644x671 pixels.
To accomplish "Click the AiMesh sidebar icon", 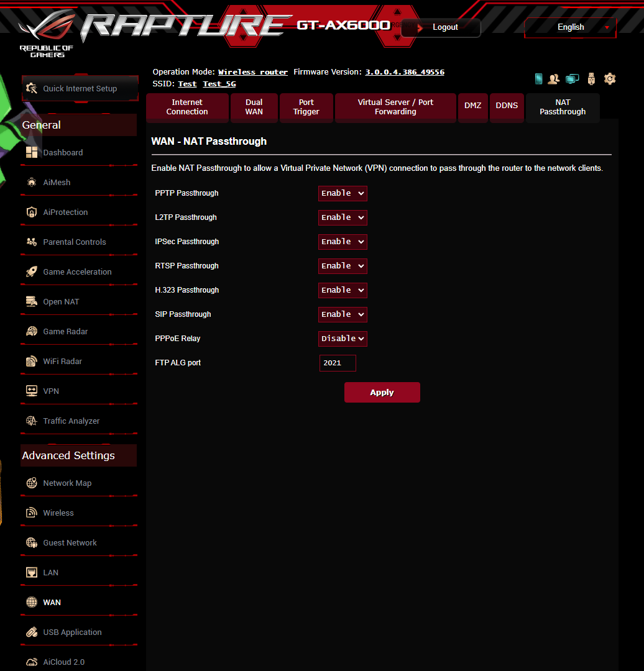I will (32, 182).
